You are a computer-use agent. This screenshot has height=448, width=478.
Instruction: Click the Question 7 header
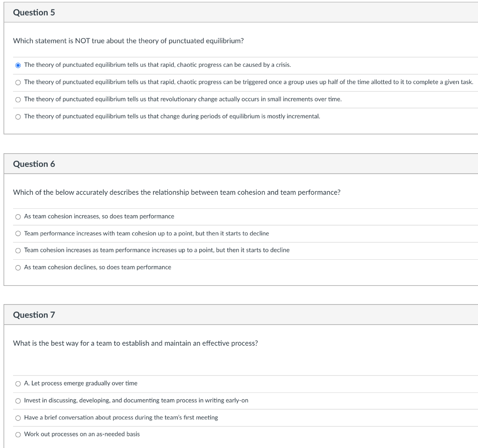click(x=34, y=315)
